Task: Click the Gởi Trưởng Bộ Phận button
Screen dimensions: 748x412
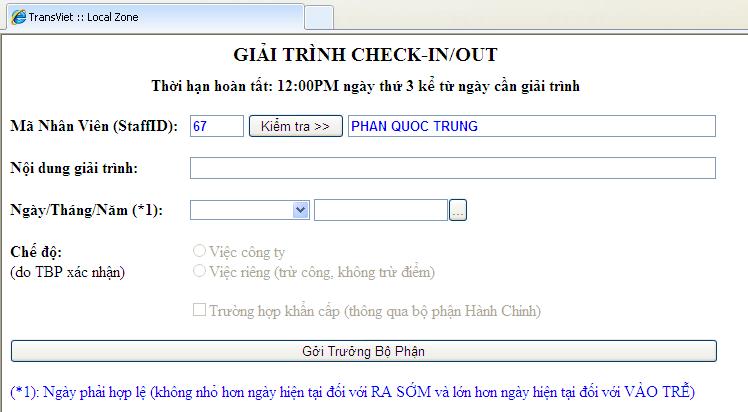Action: pos(364,351)
